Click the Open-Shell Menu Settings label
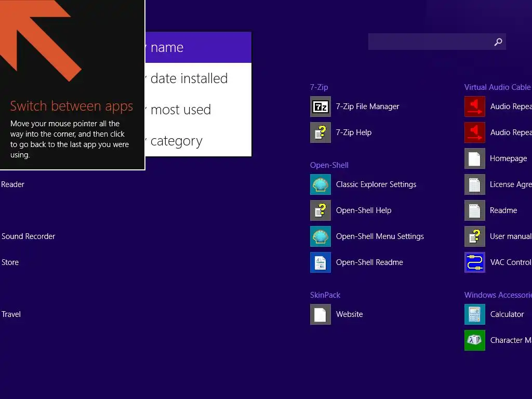This screenshot has height=399, width=532. coord(380,236)
